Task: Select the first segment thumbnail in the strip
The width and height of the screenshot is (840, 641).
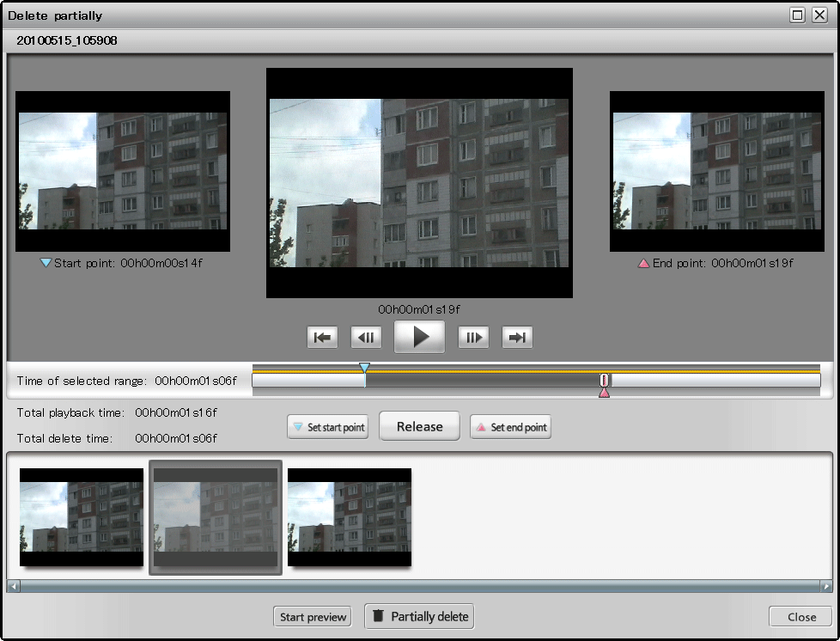Action: tap(82, 517)
